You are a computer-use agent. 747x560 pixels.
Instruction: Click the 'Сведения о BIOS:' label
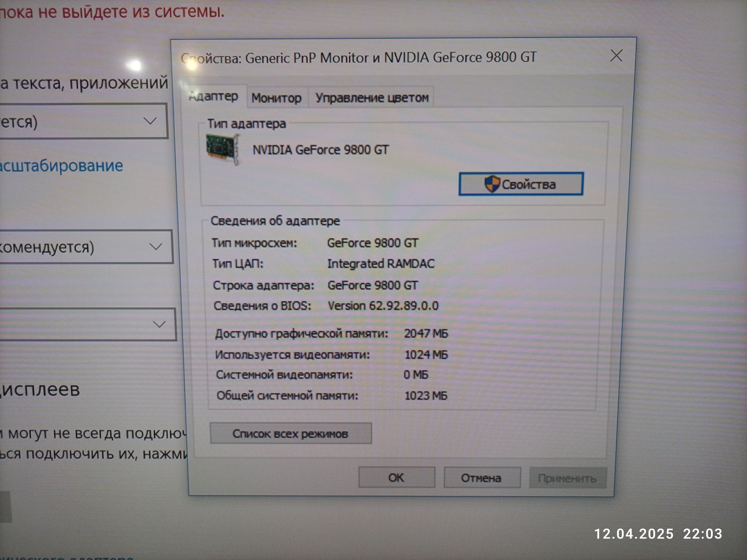pyautogui.click(x=262, y=306)
